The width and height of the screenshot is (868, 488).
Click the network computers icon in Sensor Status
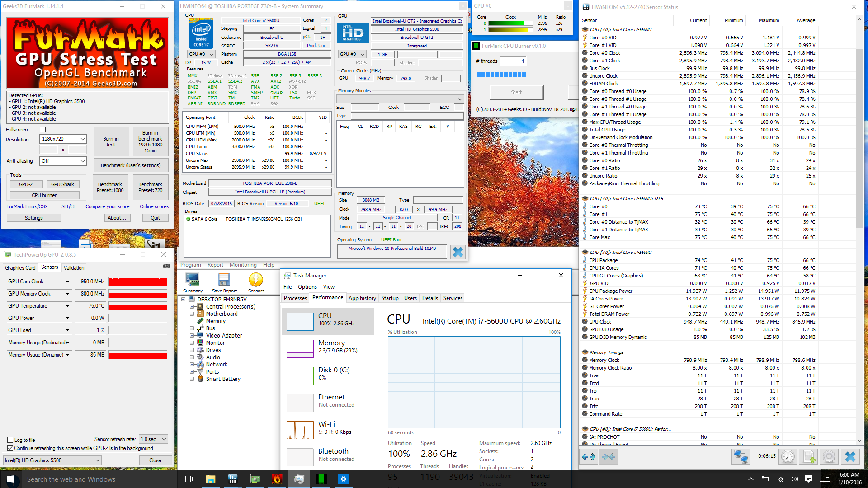pos(741,456)
